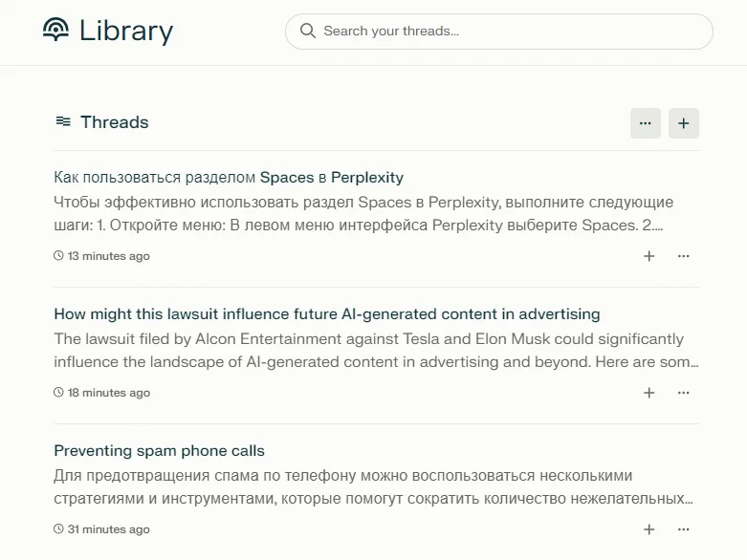747x560 pixels.
Task: Click the 18 minutes ago clock icon
Action: [x=58, y=393]
